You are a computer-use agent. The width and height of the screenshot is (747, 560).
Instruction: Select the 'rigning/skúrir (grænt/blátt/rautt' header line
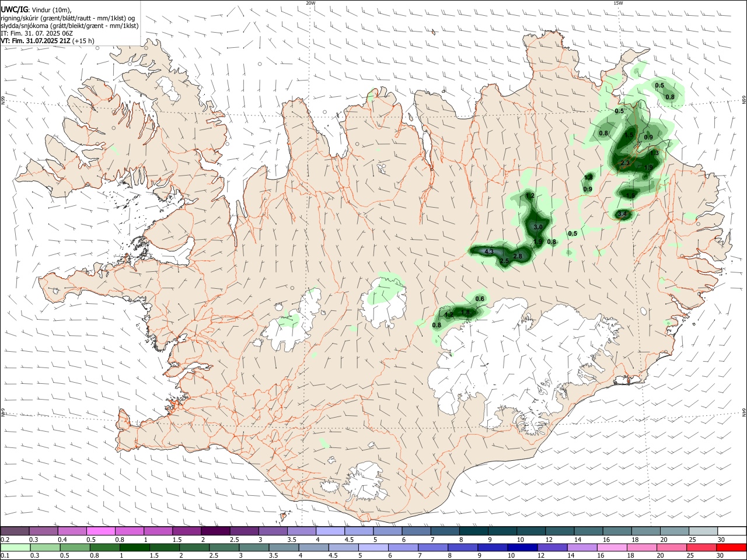(x=68, y=18)
